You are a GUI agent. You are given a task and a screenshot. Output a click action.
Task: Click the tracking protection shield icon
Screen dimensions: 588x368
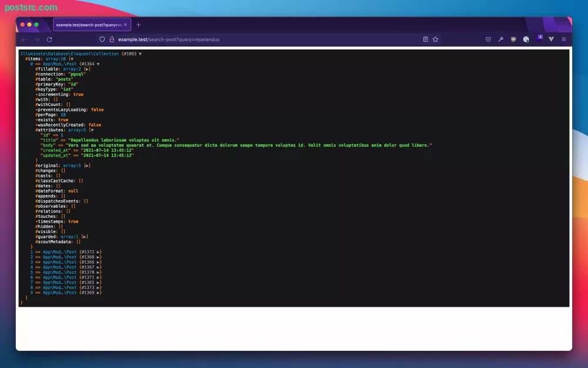click(102, 39)
